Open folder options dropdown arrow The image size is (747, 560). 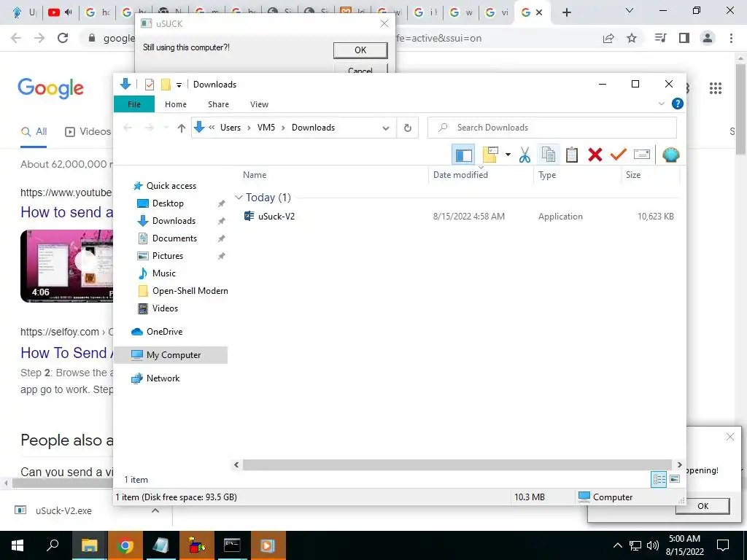click(508, 155)
